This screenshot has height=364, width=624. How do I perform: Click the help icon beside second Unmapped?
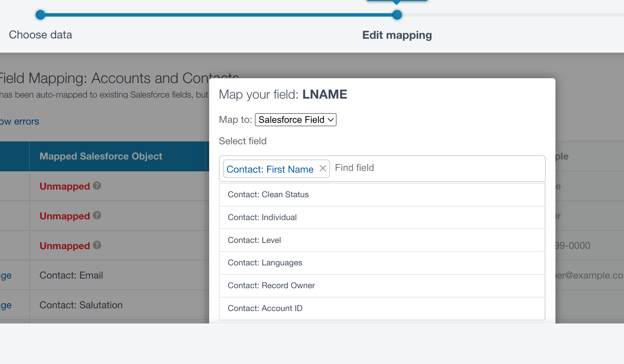pos(97,216)
